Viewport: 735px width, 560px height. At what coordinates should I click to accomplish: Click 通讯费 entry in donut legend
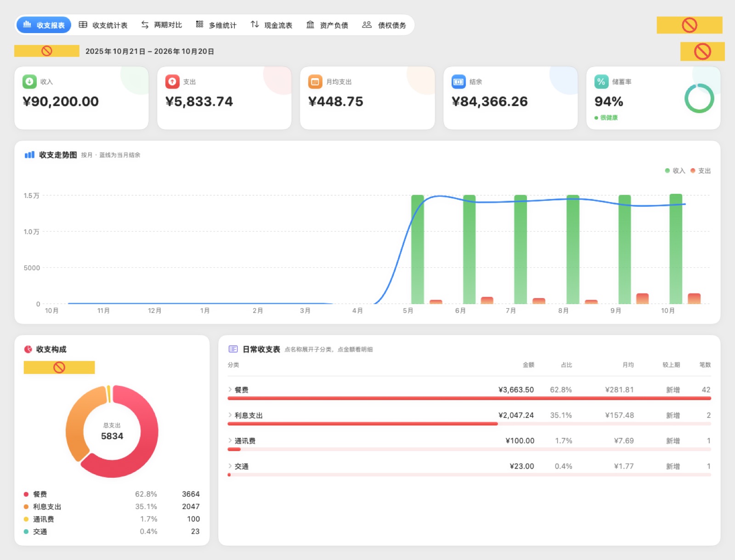(112, 519)
